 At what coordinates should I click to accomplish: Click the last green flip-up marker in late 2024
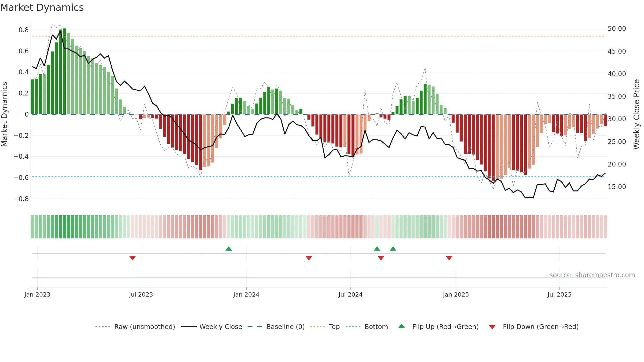coord(393,249)
